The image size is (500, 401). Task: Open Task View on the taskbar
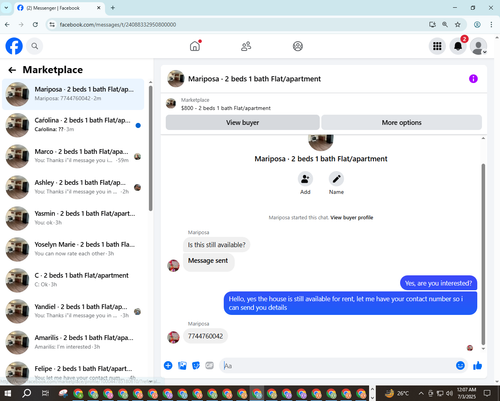pos(45,393)
